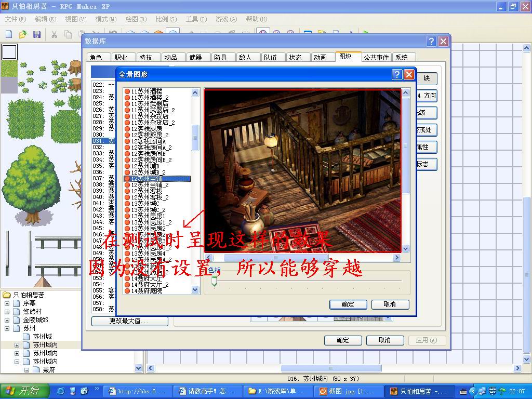Click scroll-up arrow of panorama file list
Image resolution: width=532 pixels, height=399 pixels.
tap(195, 92)
